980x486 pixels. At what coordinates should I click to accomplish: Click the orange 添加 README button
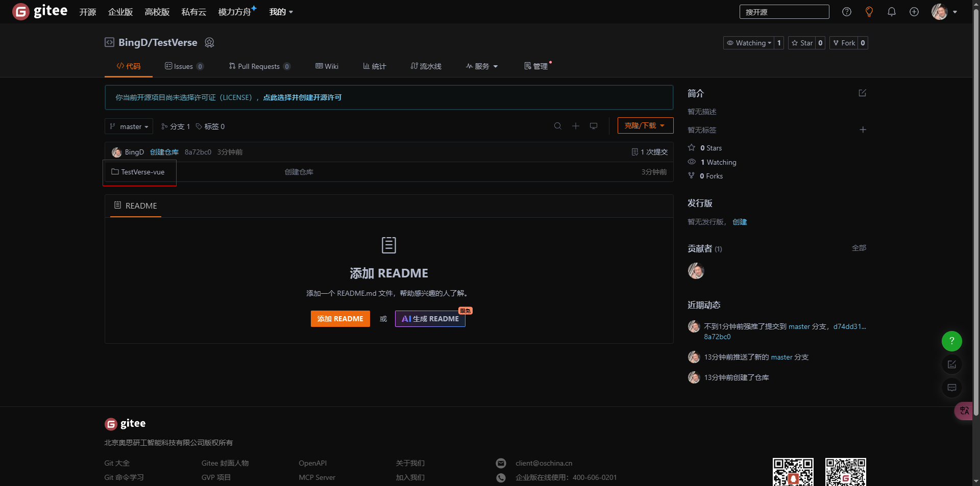340,319
